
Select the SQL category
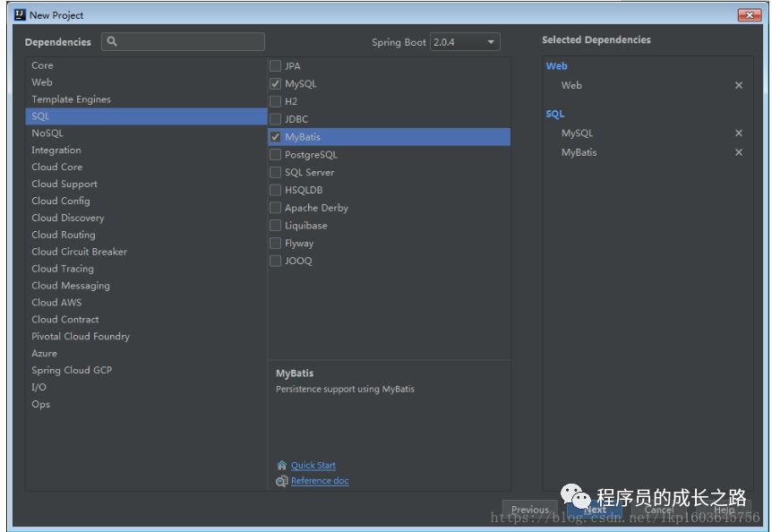point(146,116)
